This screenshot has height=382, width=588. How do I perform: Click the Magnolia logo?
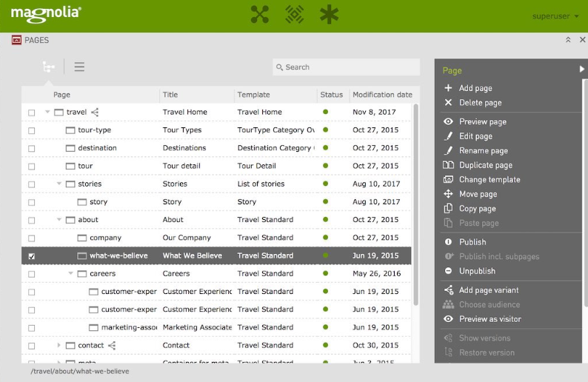click(46, 15)
